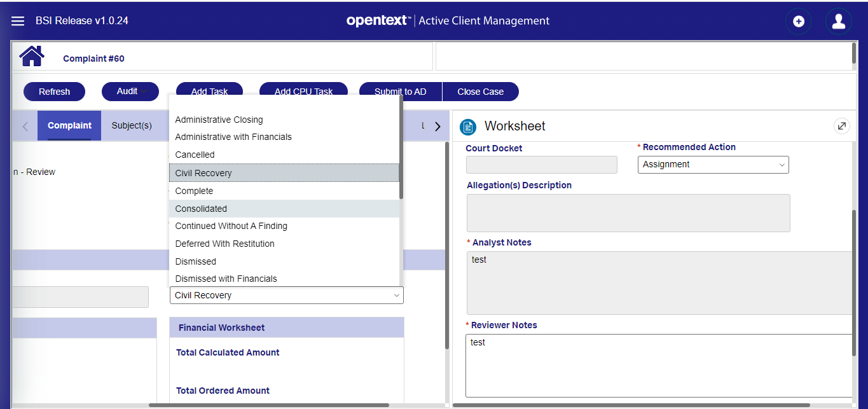
Task: Open the user profile icon
Action: pyautogui.click(x=838, y=21)
